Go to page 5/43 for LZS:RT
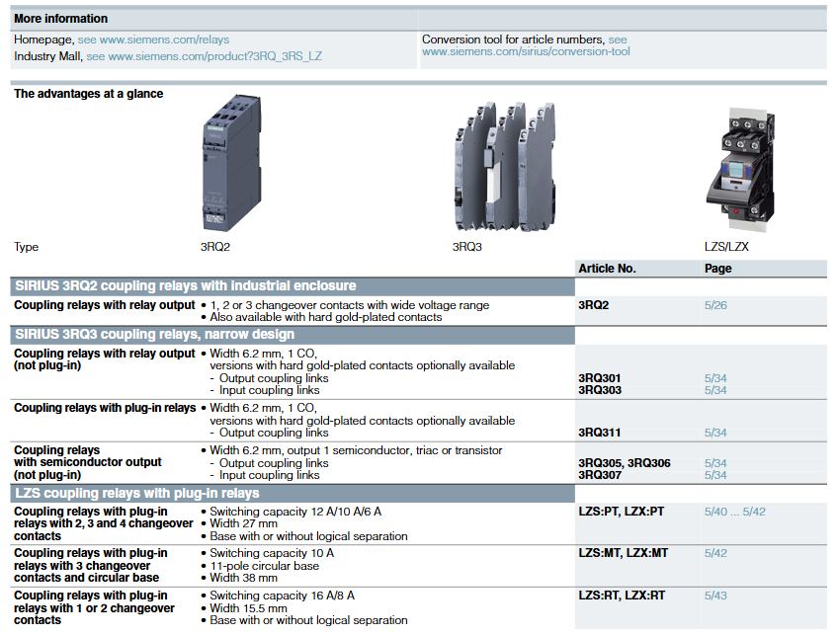This screenshot has height=636, width=840. (x=715, y=596)
